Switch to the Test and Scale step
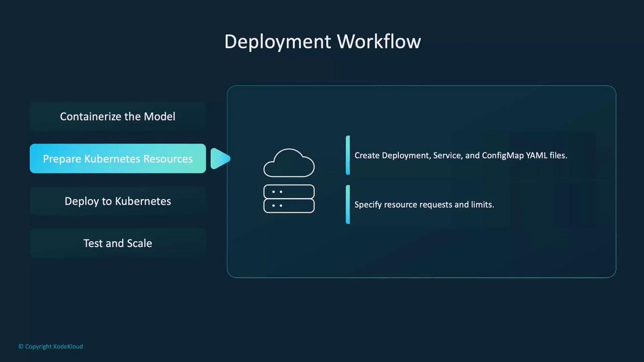 point(118,243)
